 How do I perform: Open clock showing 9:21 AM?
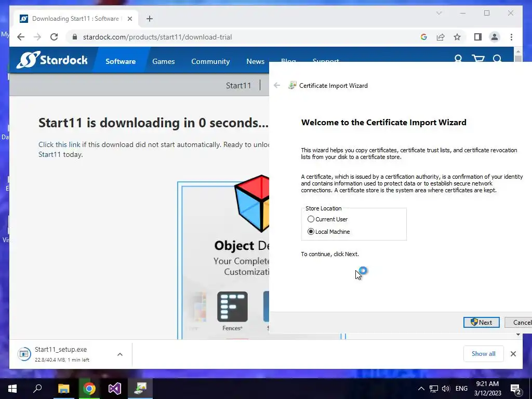487,389
